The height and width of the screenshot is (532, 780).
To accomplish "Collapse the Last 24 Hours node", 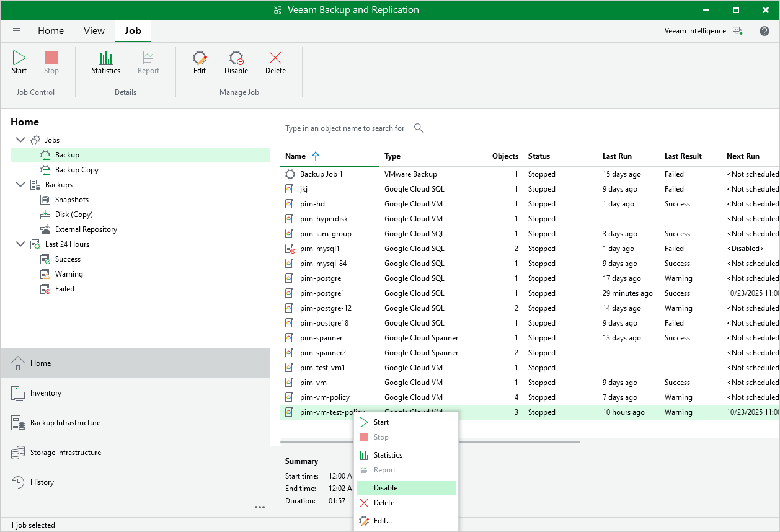I will point(20,244).
